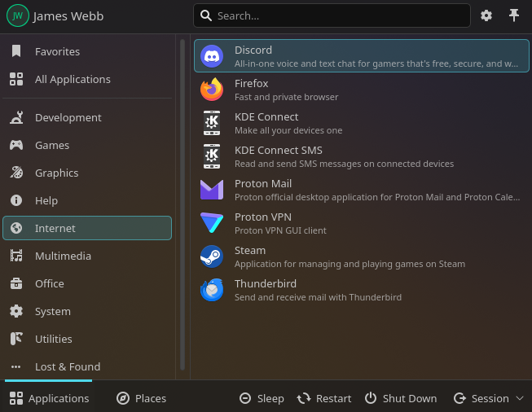Click the Discord description text

point(376,64)
